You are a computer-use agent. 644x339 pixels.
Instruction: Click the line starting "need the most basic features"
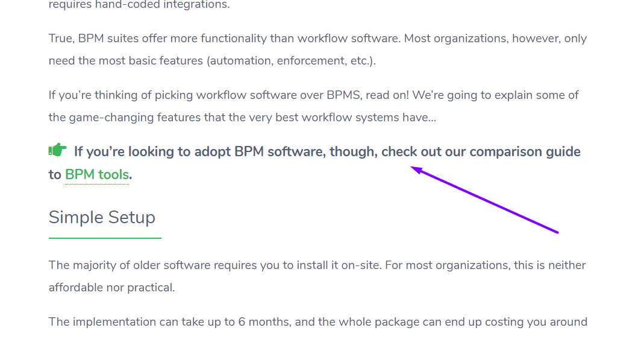coord(212,61)
